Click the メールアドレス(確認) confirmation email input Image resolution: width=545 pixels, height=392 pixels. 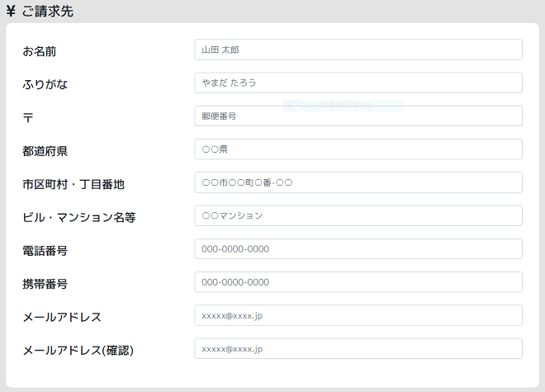coord(358,349)
